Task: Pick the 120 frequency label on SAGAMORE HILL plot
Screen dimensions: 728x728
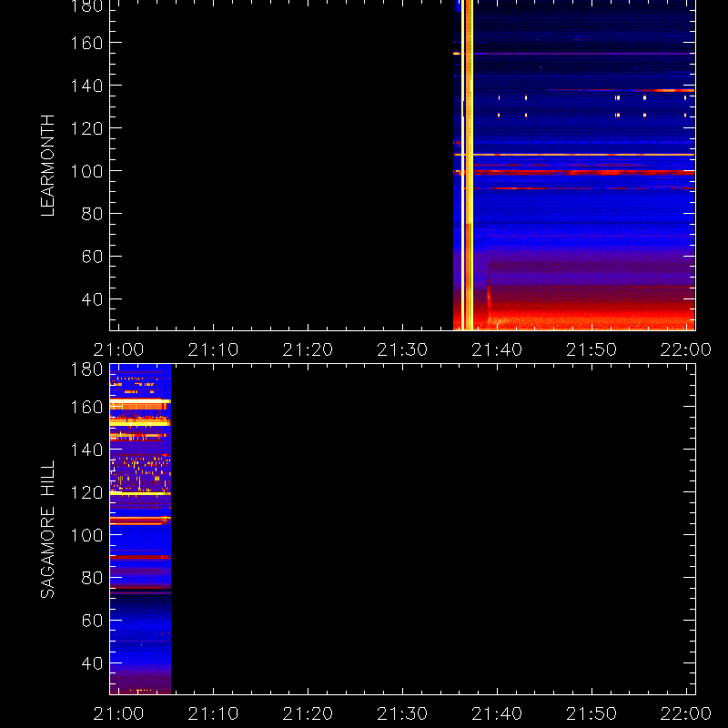Action: click(86, 492)
